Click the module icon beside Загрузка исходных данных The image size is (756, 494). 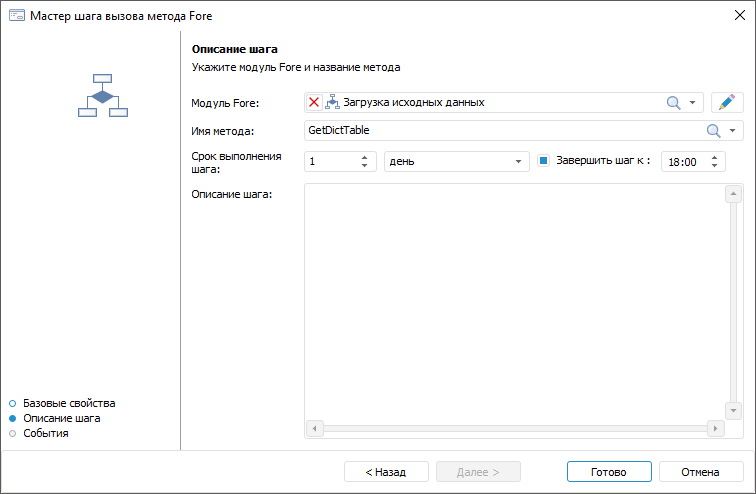click(332, 102)
